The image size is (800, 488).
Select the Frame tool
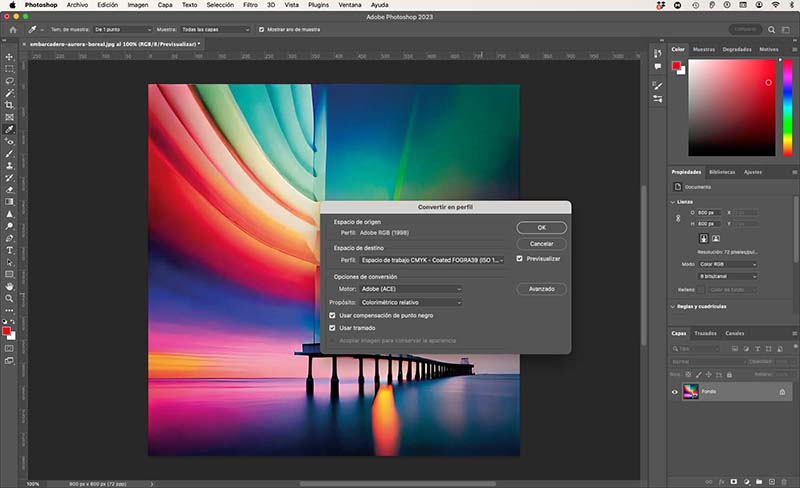coord(9,117)
